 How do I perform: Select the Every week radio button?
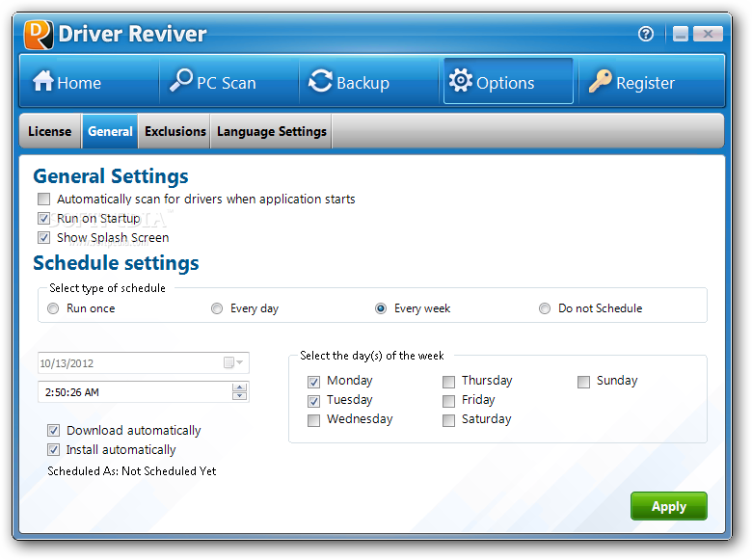[381, 308]
